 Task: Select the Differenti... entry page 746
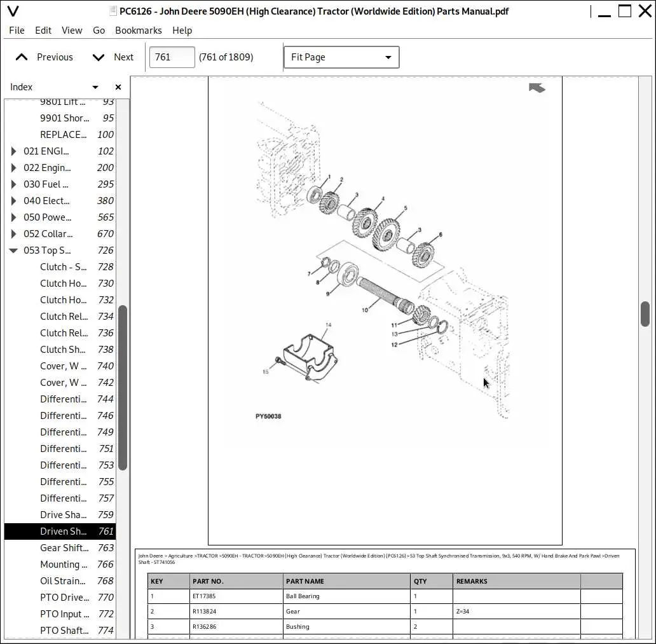(x=60, y=416)
